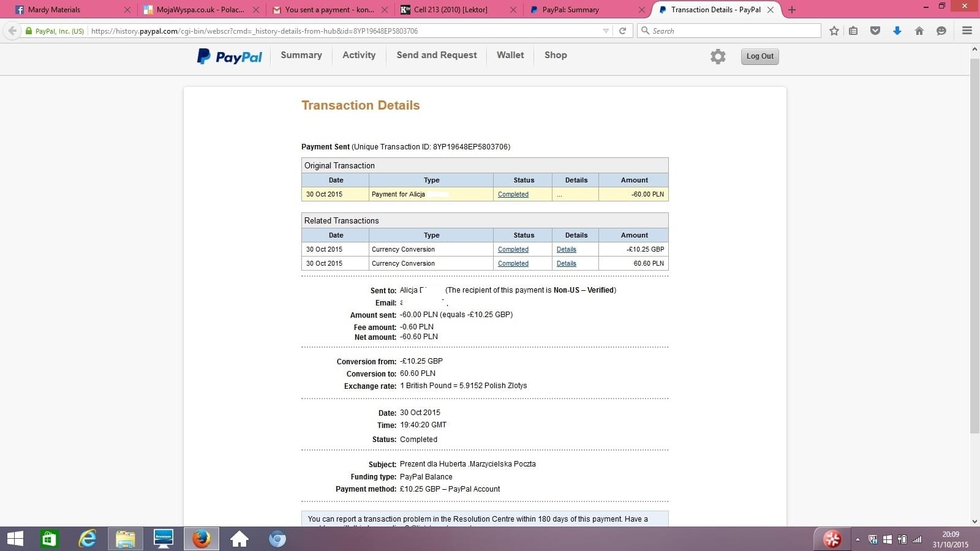
Task: Open the Firefox hamburger menu
Action: click(x=967, y=31)
